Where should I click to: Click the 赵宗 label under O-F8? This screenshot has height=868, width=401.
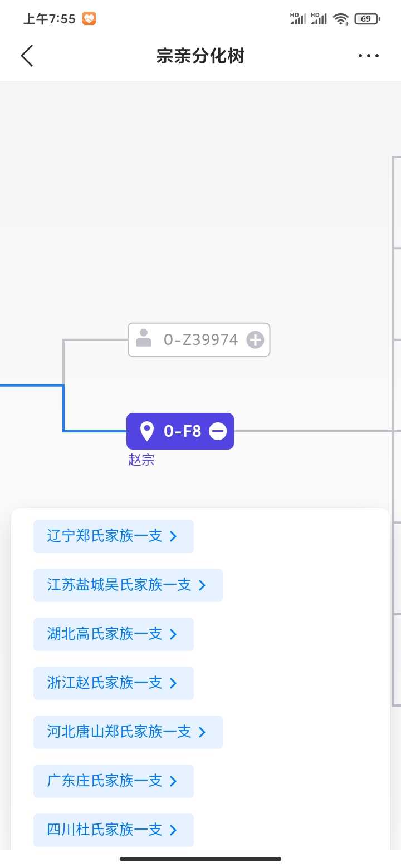click(x=141, y=460)
